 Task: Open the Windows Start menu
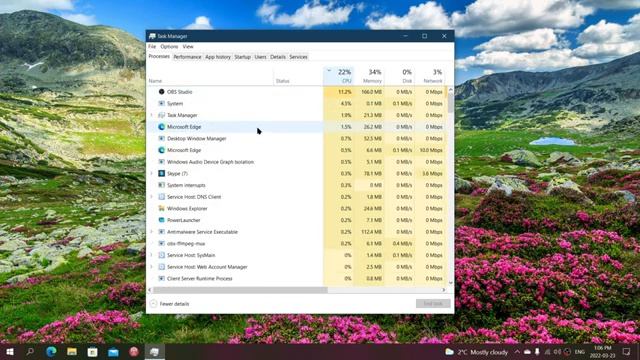click(x=10, y=351)
